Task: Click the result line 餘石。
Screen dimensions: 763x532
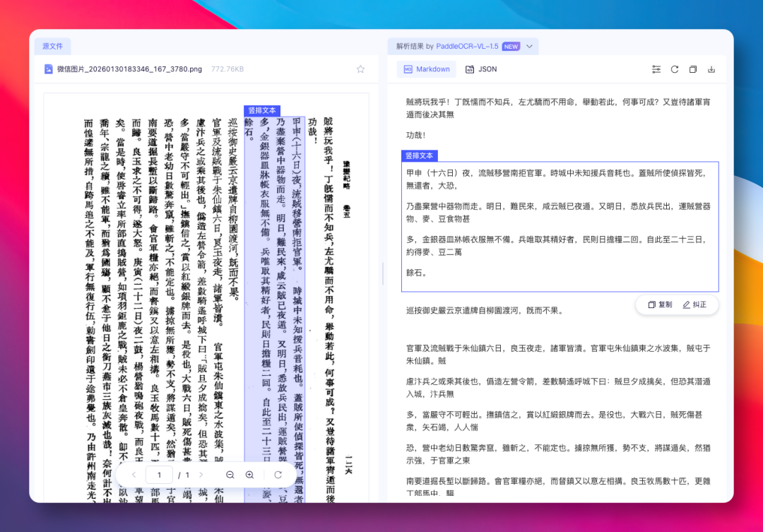Action: pos(417,273)
